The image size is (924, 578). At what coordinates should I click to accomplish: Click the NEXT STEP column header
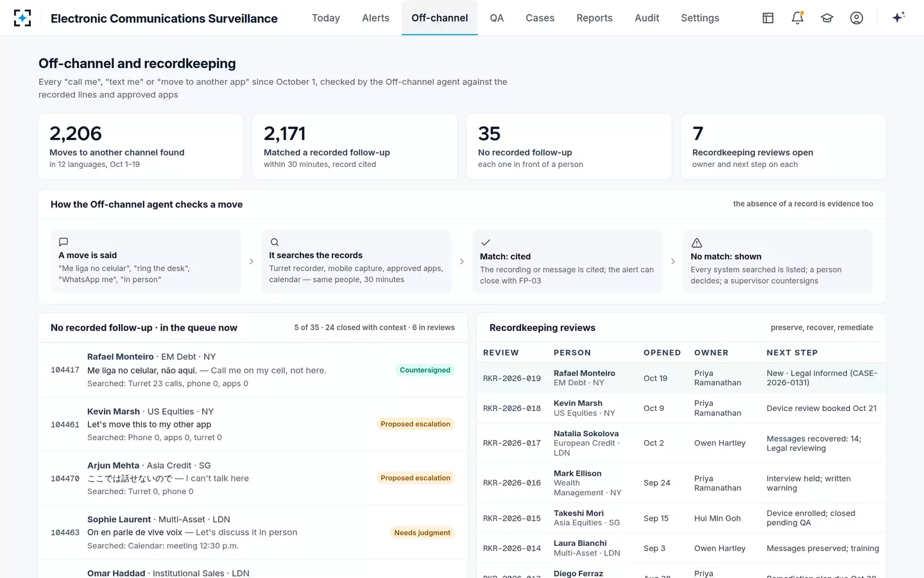(792, 353)
